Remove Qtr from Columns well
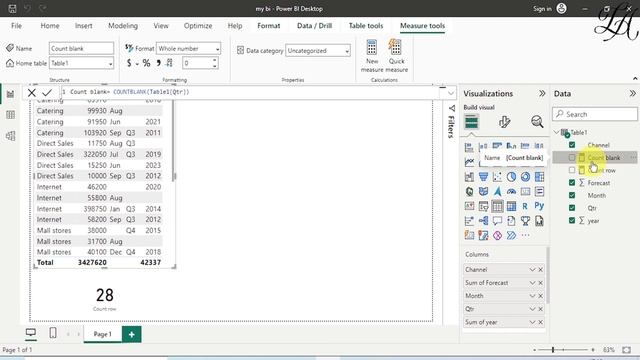 coord(541,309)
